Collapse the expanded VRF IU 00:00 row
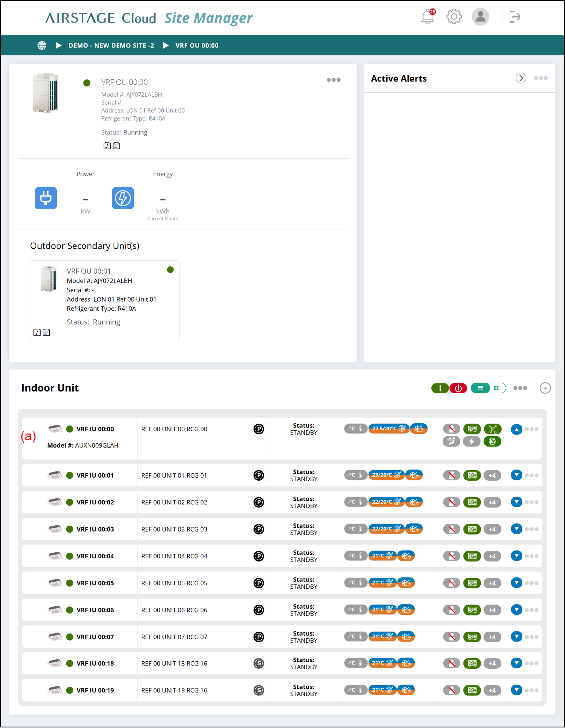Screen dimensions: 565x728 (x=516, y=430)
